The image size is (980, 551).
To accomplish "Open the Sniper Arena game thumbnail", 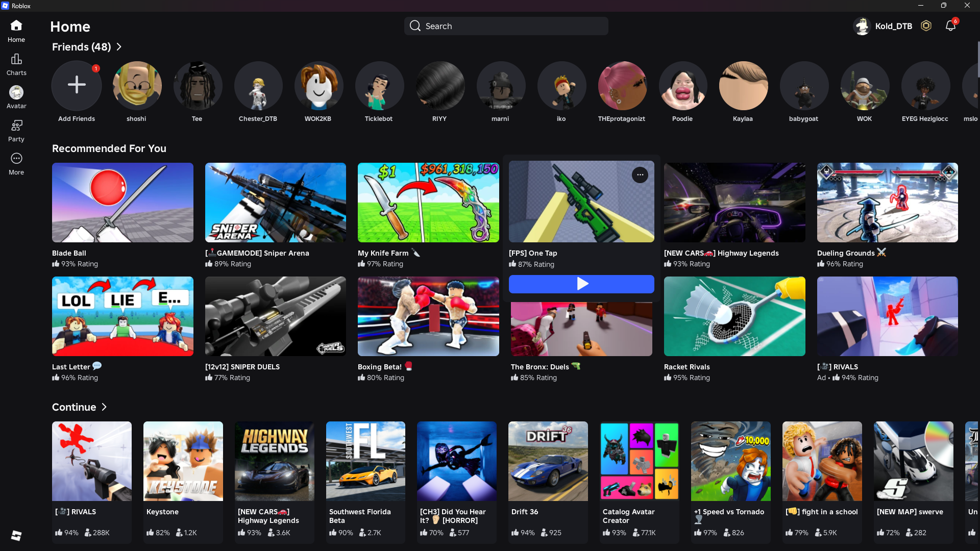I will [276, 203].
